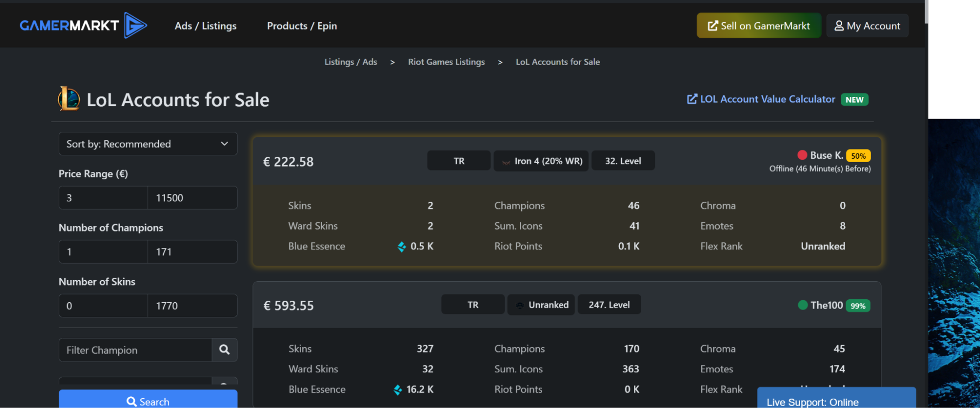The height and width of the screenshot is (408, 980).
Task: Click minimum champions field showing 1
Action: click(103, 252)
